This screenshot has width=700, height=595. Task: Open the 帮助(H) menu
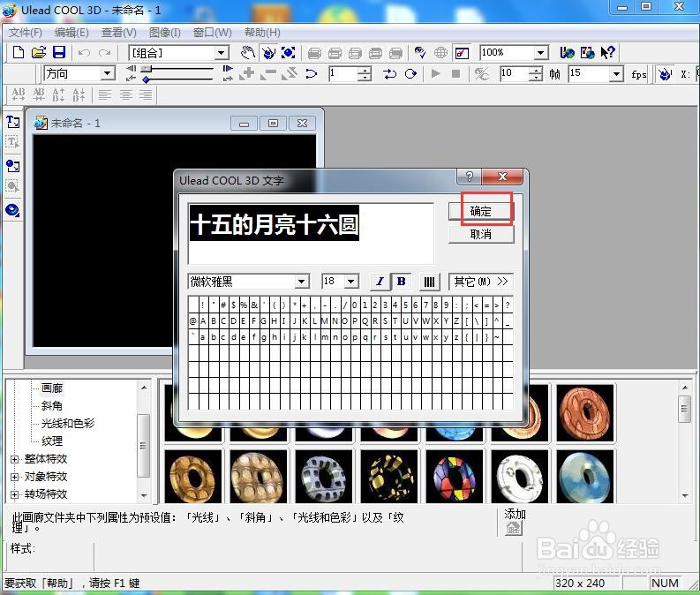coord(262,33)
